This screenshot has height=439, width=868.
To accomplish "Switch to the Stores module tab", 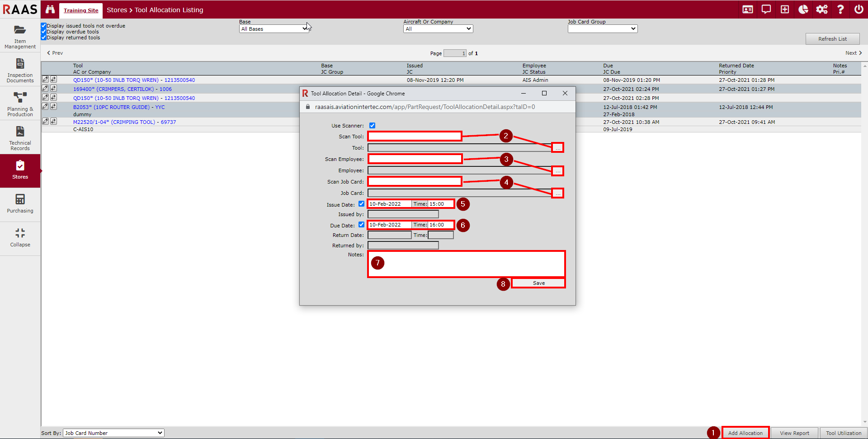I will (x=20, y=170).
